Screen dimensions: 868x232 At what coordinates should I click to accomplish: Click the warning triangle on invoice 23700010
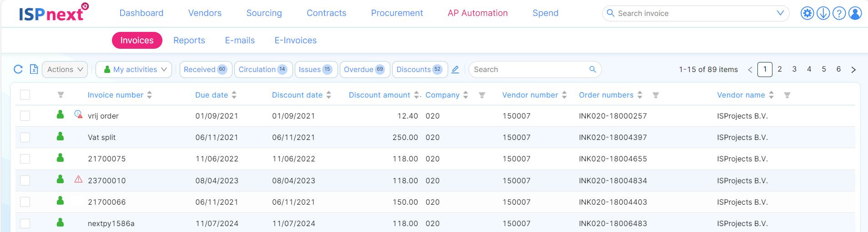pyautogui.click(x=78, y=179)
